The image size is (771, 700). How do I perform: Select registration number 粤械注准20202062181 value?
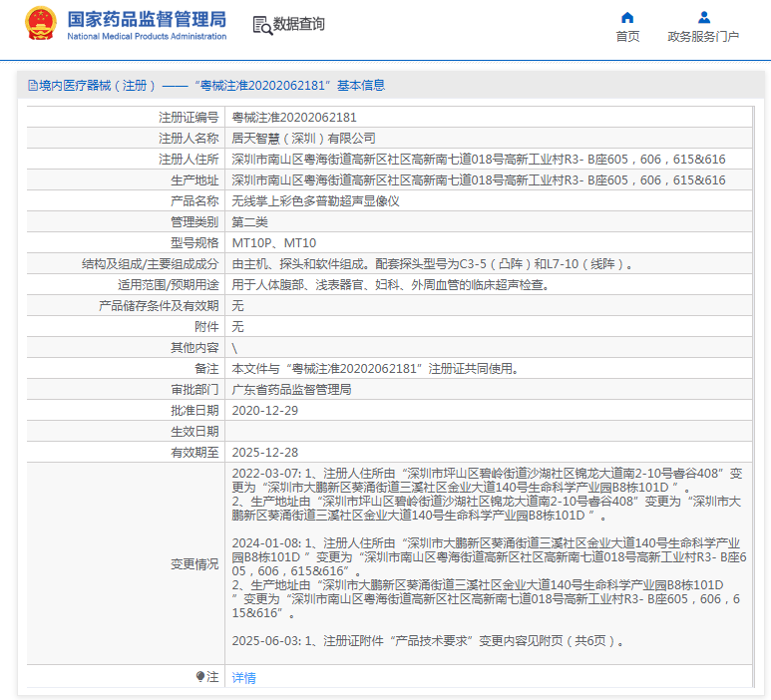(x=294, y=118)
